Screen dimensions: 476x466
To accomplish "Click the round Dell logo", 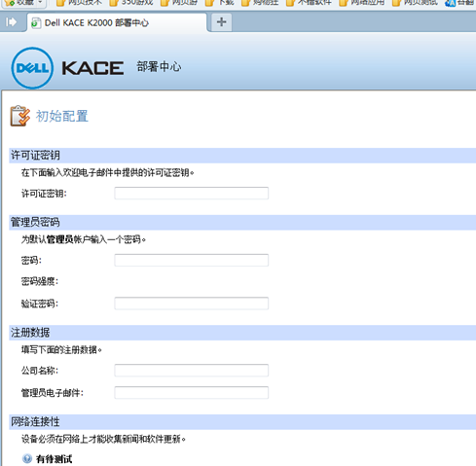I will (x=32, y=68).
